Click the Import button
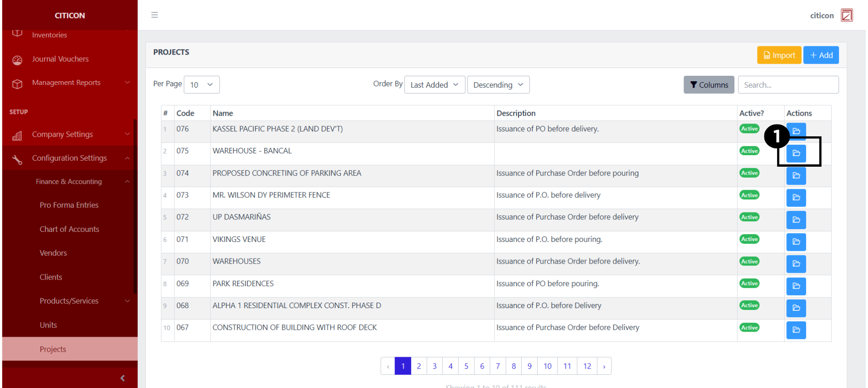The width and height of the screenshot is (868, 388). click(779, 56)
